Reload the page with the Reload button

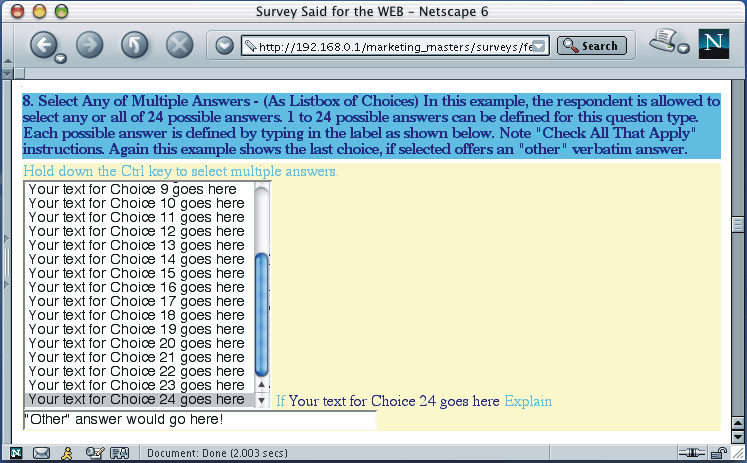click(x=134, y=45)
